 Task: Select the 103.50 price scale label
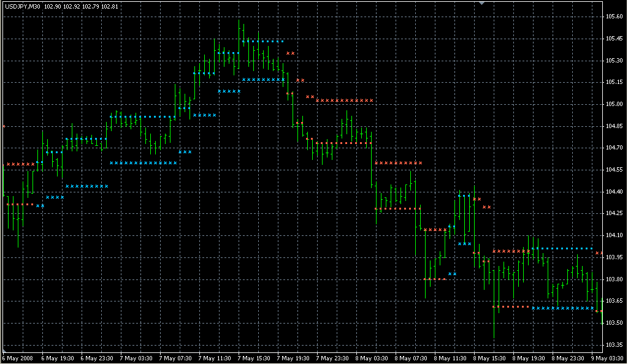(614, 323)
